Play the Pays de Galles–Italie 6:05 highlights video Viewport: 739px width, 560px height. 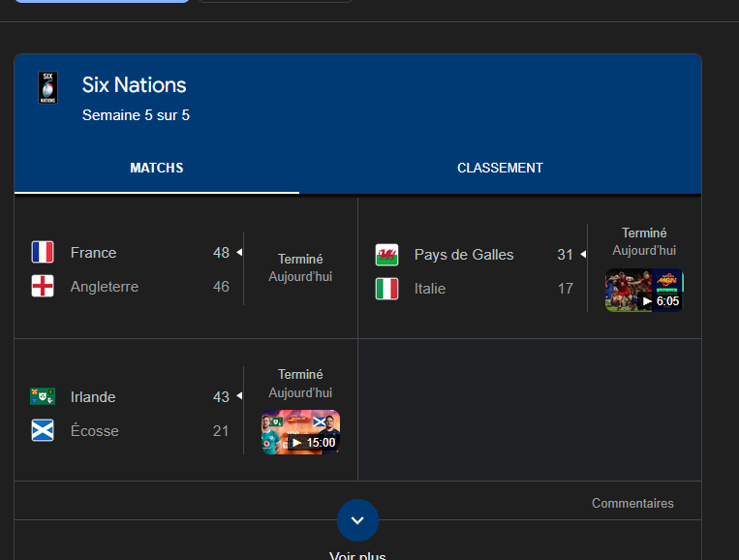tap(644, 291)
